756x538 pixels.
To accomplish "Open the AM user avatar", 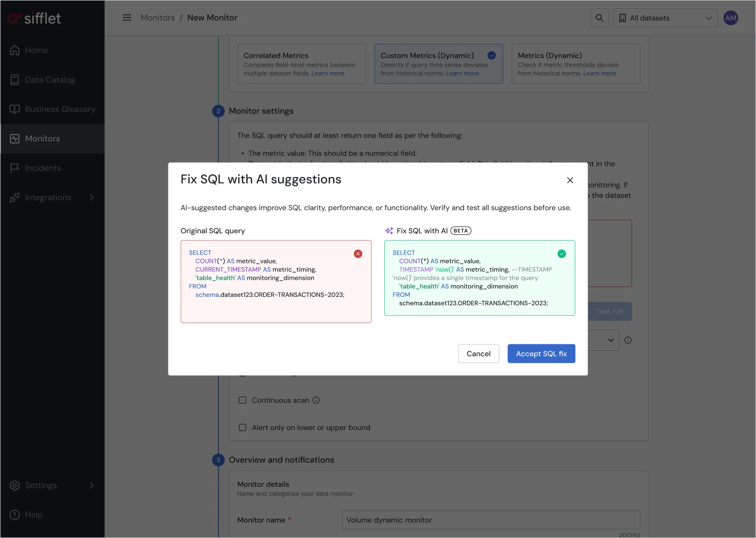I will (731, 18).
